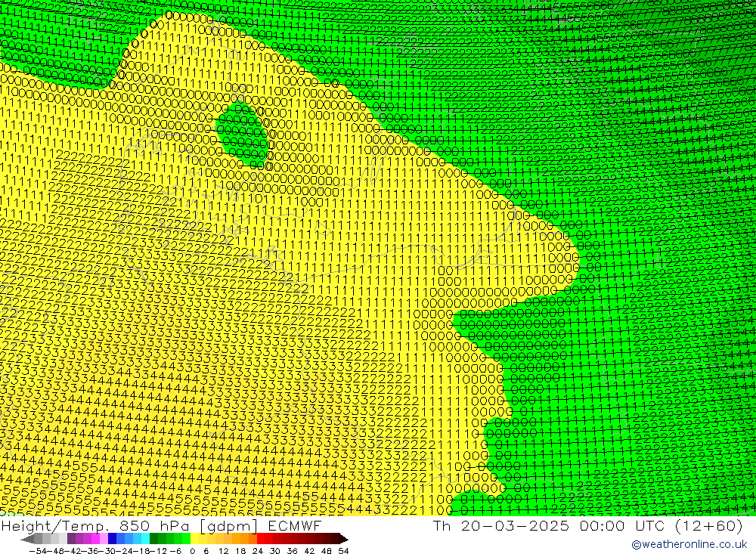Click the '36' legend value

tap(292, 551)
